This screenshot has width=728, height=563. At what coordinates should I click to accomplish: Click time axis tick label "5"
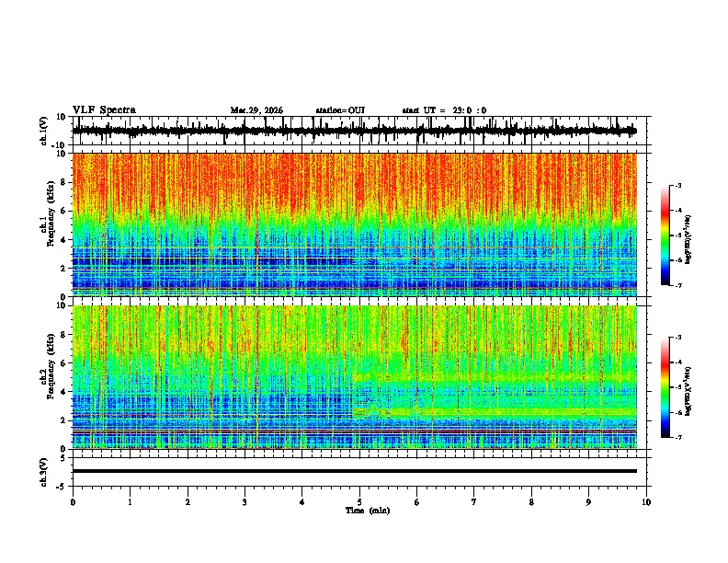pos(359,502)
